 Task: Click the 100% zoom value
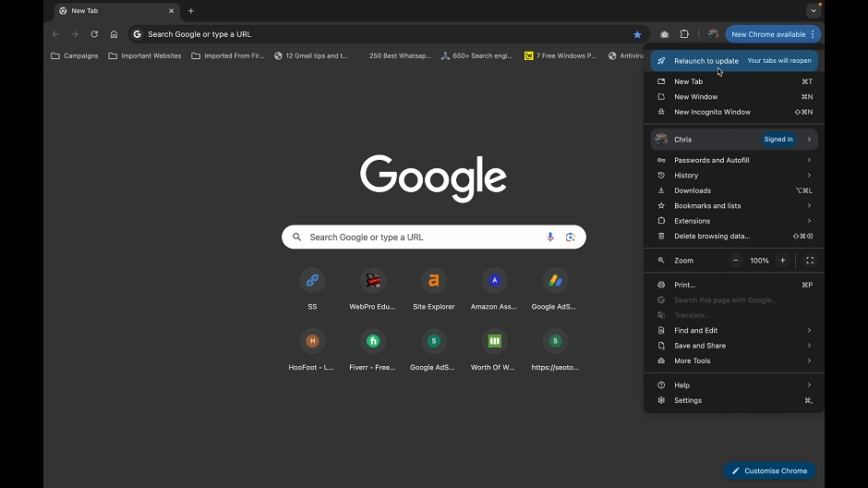click(x=759, y=261)
